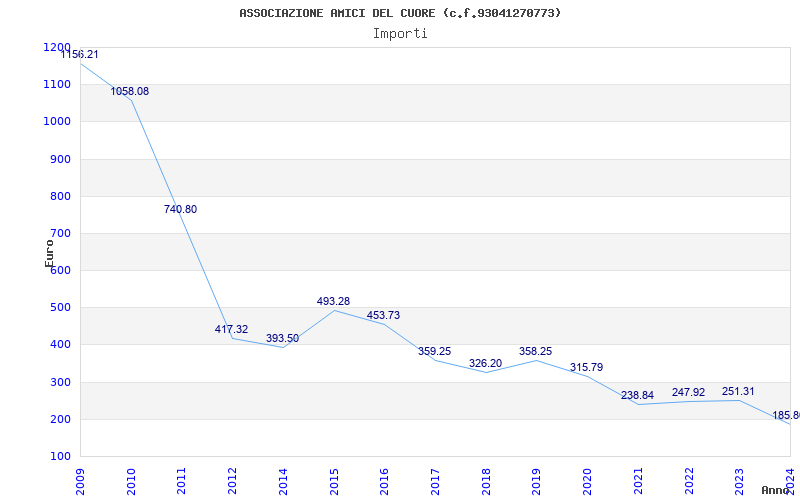Click year 2024 on the x-axis
Image resolution: width=800 pixels, height=500 pixels.
point(790,482)
